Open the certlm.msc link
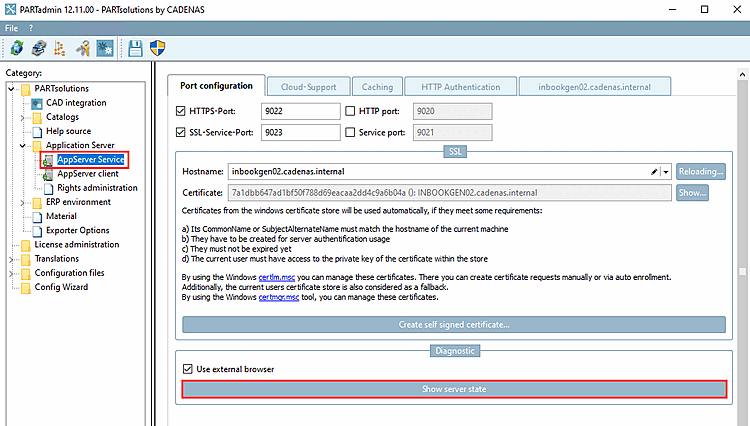Screen dimensions: 750x426 pyautogui.click(x=276, y=277)
